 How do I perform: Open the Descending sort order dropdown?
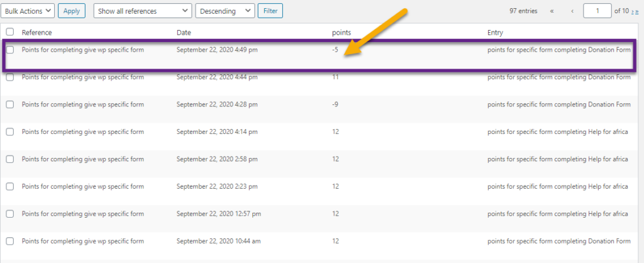click(225, 11)
